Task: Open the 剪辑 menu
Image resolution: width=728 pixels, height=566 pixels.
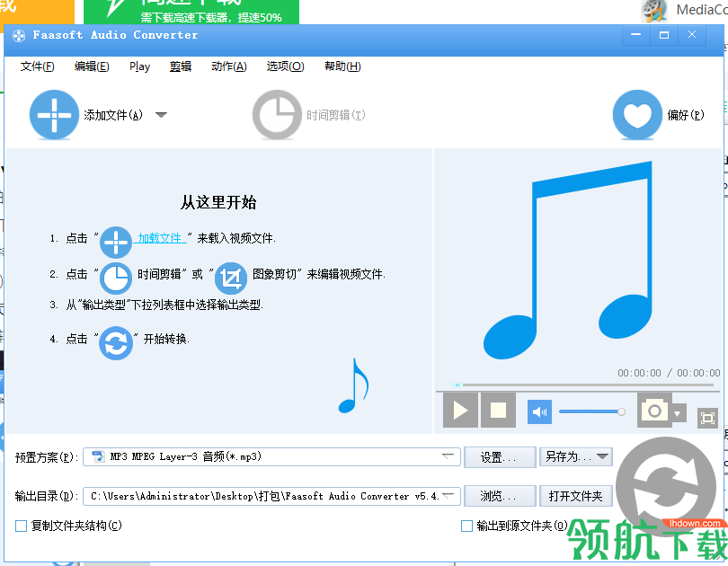Action: click(x=181, y=66)
